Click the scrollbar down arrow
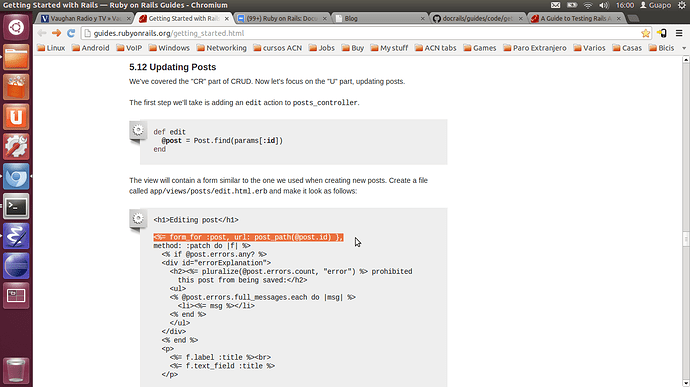 (x=686, y=383)
